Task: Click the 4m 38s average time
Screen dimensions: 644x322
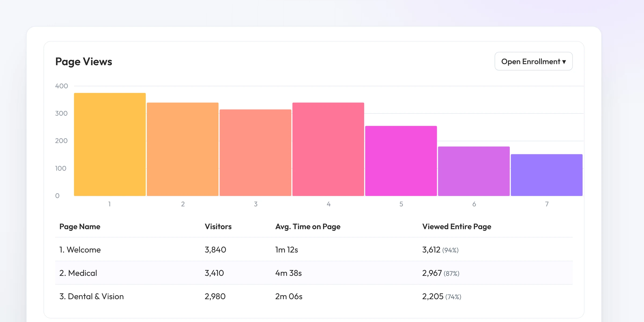Action: pyautogui.click(x=288, y=273)
